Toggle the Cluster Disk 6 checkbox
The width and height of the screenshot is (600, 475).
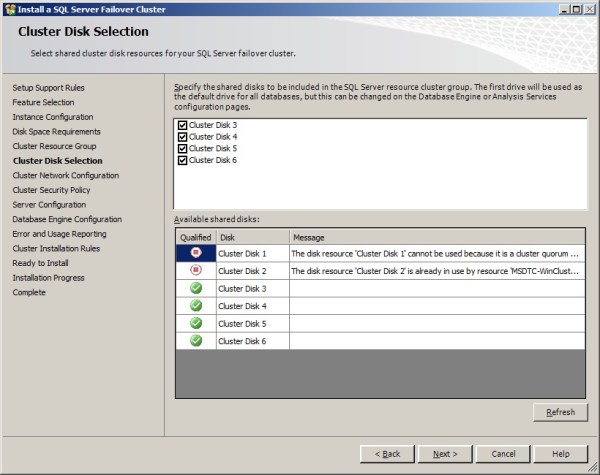182,160
